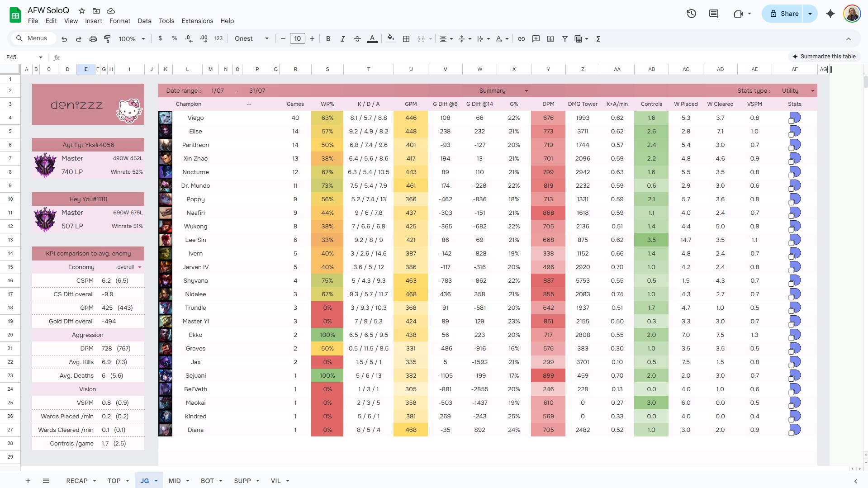Image resolution: width=868 pixels, height=488 pixels.
Task: Format as percent
Action: pyautogui.click(x=174, y=39)
